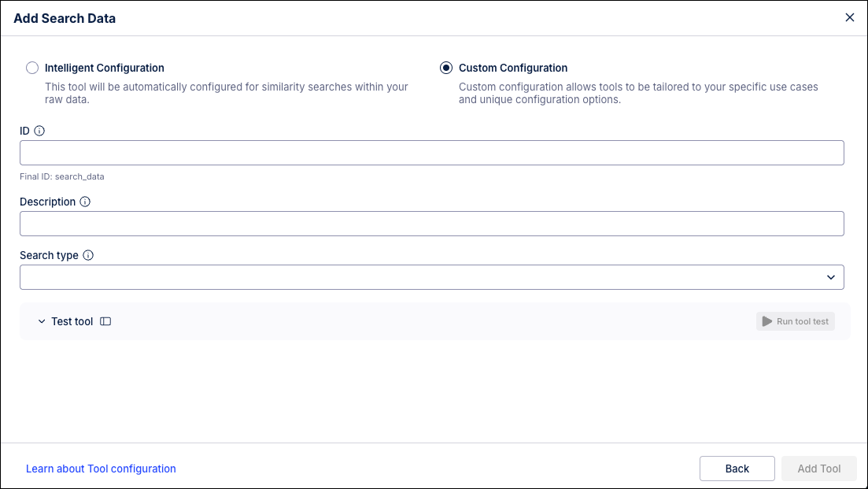Image resolution: width=868 pixels, height=489 pixels.
Task: Click the play triangle icon in Run tool test
Action: click(x=766, y=321)
